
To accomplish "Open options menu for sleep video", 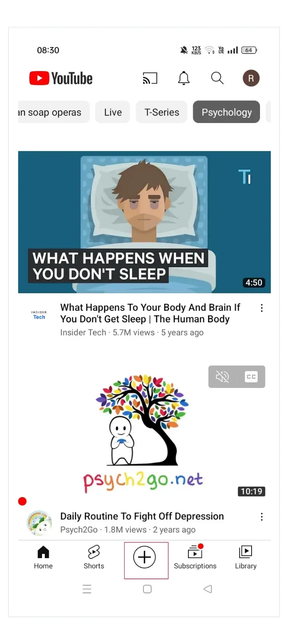I will coord(262,308).
